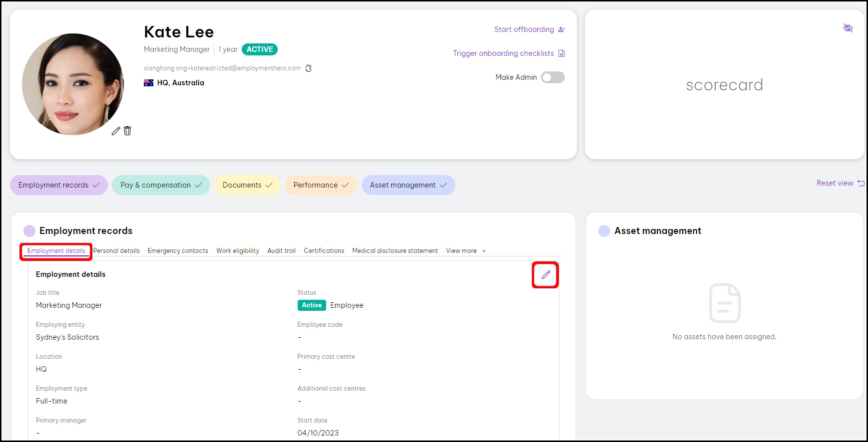
Task: Switch to the Personal details tab
Action: pos(116,251)
